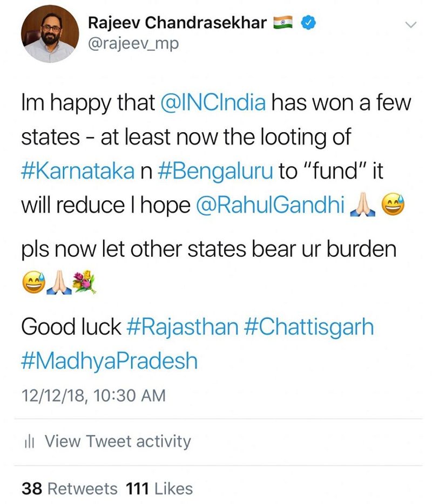Viewport: 432px width, 504px height.
Task: Open the #Karnataka hashtag
Action: (77, 171)
